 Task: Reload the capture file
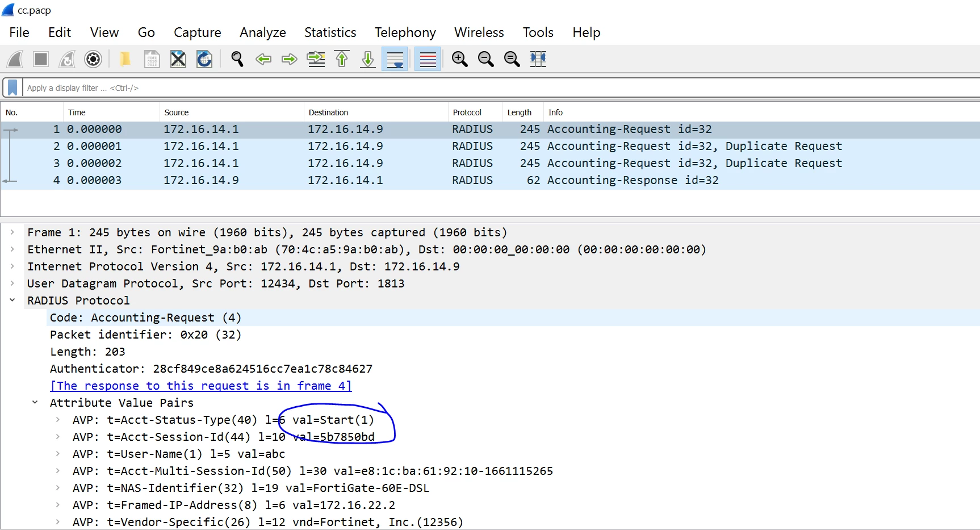(204, 59)
